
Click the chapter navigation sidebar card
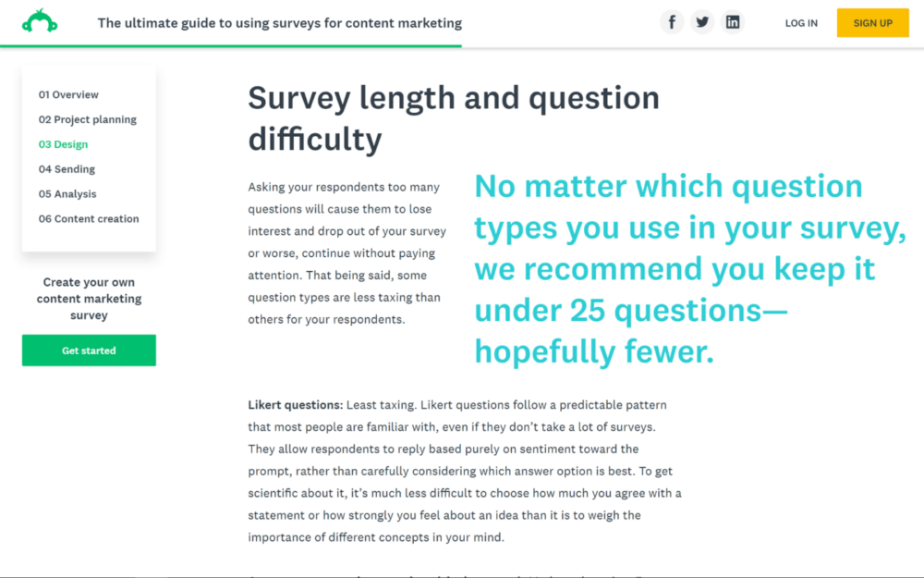[89, 157]
